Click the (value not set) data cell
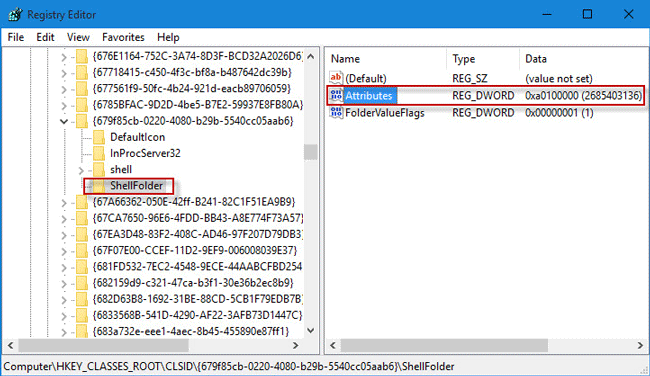Screen dimensions: 650x376 [x=559, y=78]
